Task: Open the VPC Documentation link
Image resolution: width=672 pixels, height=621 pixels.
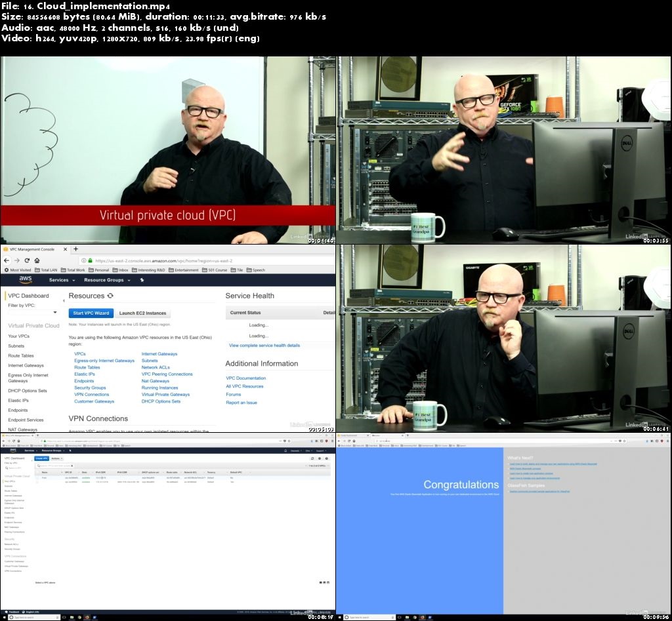Action: (246, 378)
